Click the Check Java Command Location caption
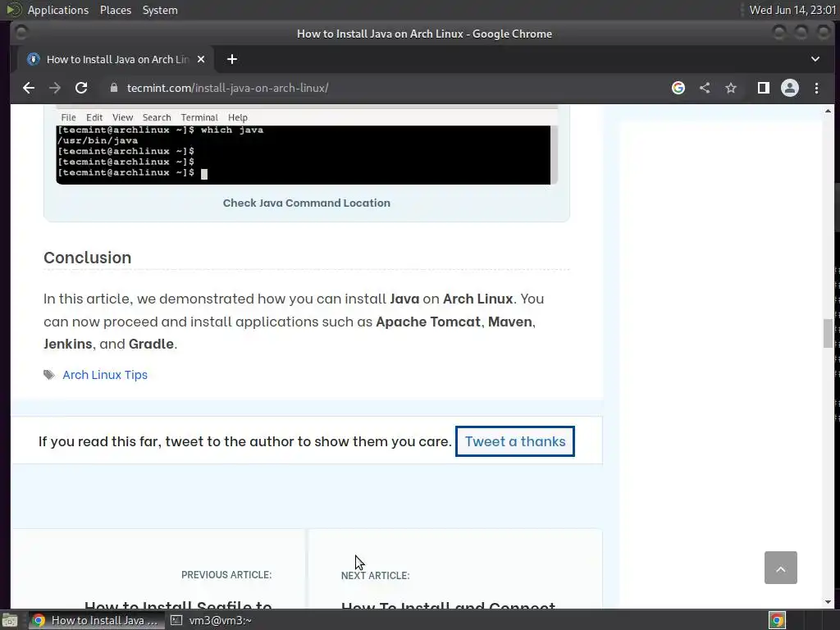Viewport: 840px width, 630px height. (x=307, y=203)
